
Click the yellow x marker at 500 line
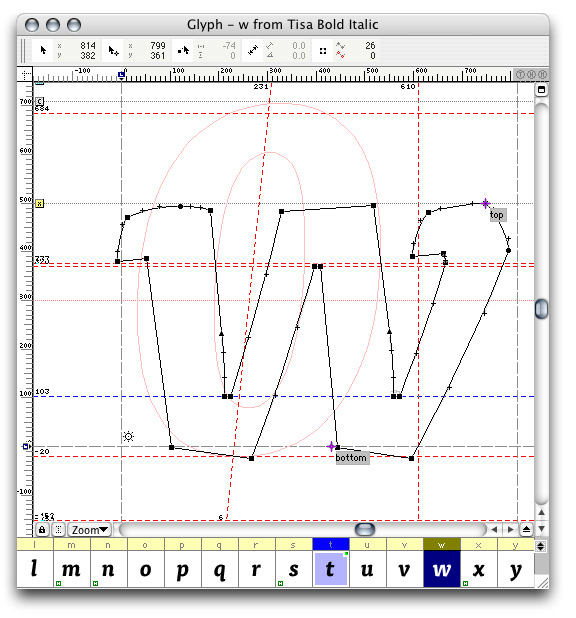(39, 203)
